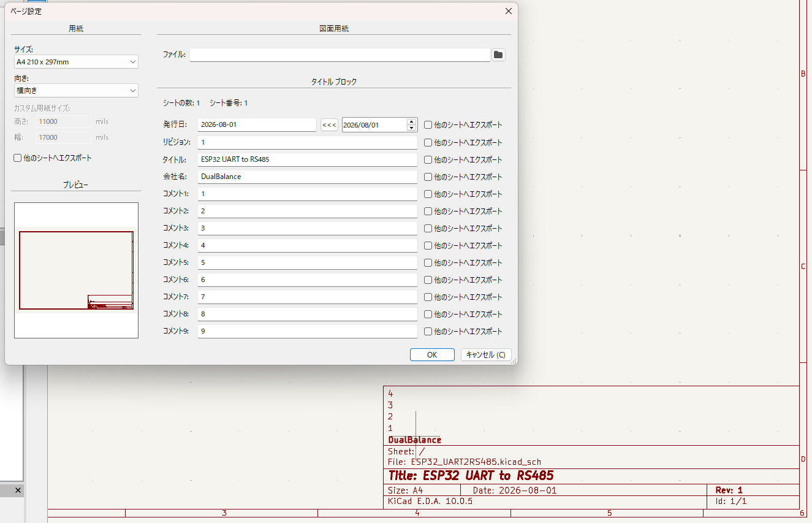Click the プレビュー page preview thumbnail
Viewport: 812px width, 523px height.
76,270
